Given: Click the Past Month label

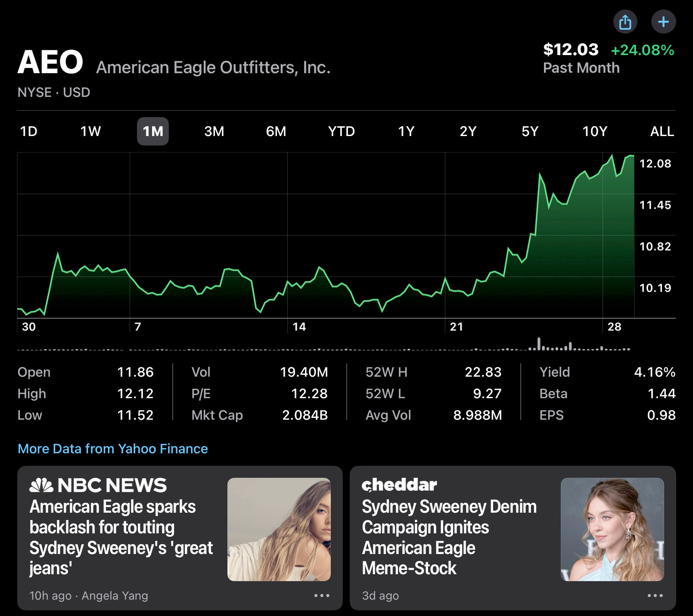Looking at the screenshot, I should [x=581, y=68].
